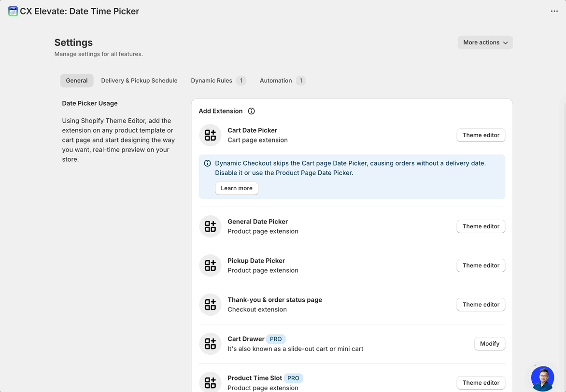Select the General tab

[76, 81]
